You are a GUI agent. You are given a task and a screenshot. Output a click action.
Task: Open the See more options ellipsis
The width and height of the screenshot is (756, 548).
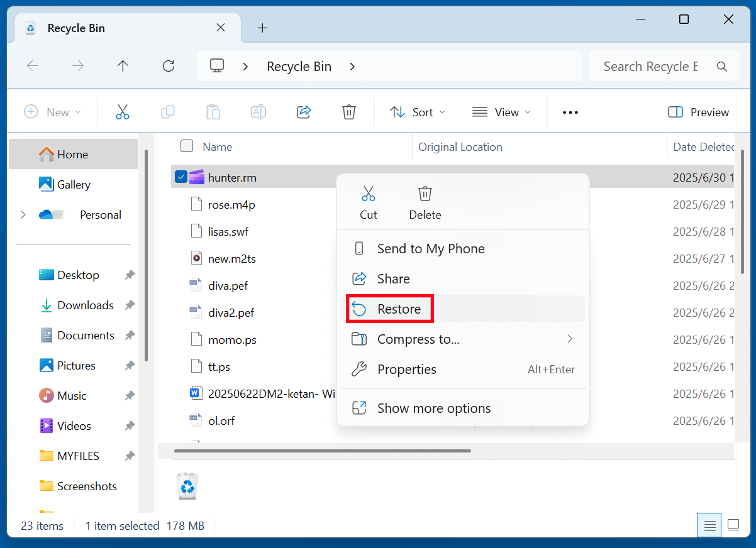tap(570, 111)
